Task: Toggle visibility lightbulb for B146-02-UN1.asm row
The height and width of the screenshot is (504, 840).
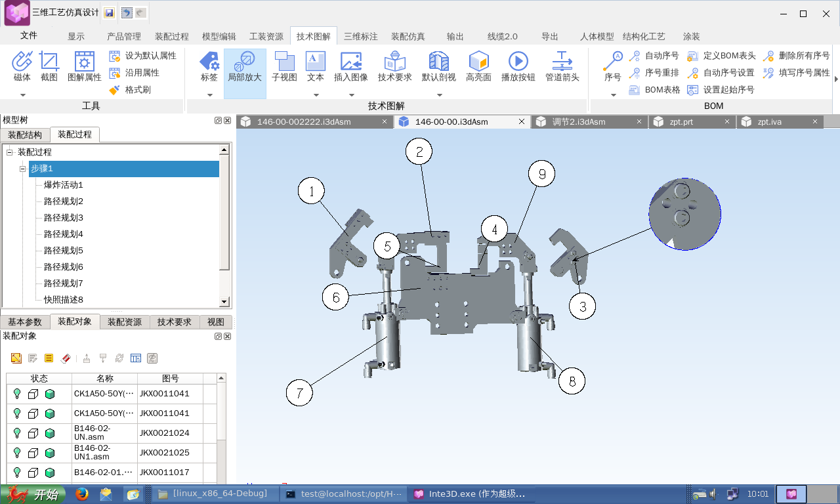Action: [x=17, y=453]
